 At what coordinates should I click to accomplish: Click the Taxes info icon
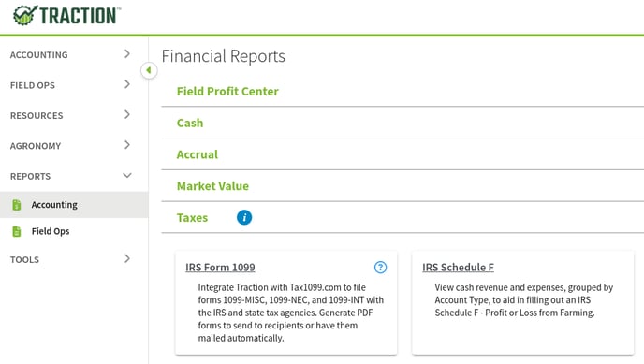tap(244, 217)
